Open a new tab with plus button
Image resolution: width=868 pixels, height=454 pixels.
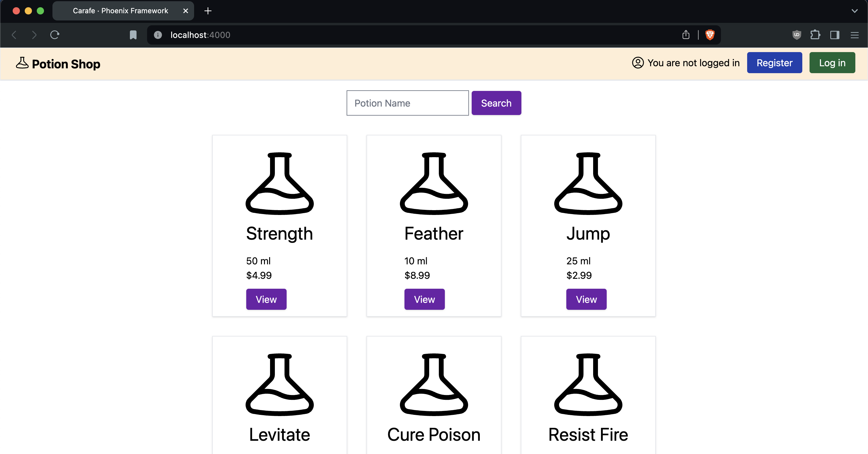pos(208,11)
